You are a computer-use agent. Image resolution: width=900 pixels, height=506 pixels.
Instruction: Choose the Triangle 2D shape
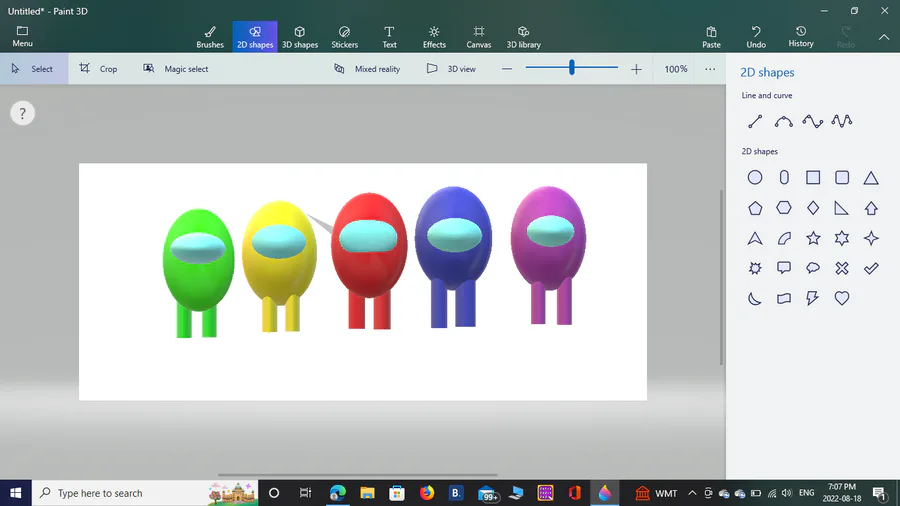pyautogui.click(x=871, y=178)
